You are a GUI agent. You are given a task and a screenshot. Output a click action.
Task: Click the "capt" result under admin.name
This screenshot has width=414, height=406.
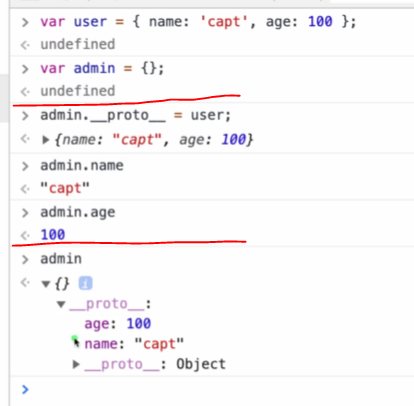pyautogui.click(x=65, y=189)
